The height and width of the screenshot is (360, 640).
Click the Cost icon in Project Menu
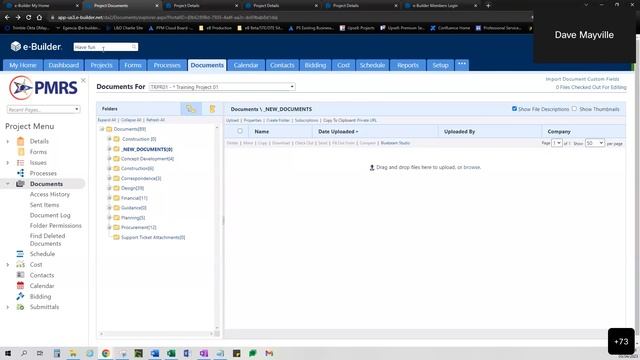(20, 264)
